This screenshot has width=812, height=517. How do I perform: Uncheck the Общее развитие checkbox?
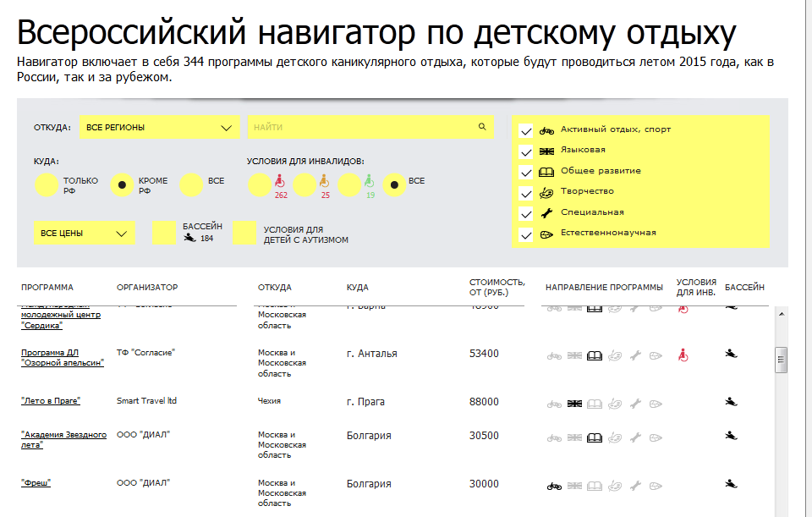point(526,172)
